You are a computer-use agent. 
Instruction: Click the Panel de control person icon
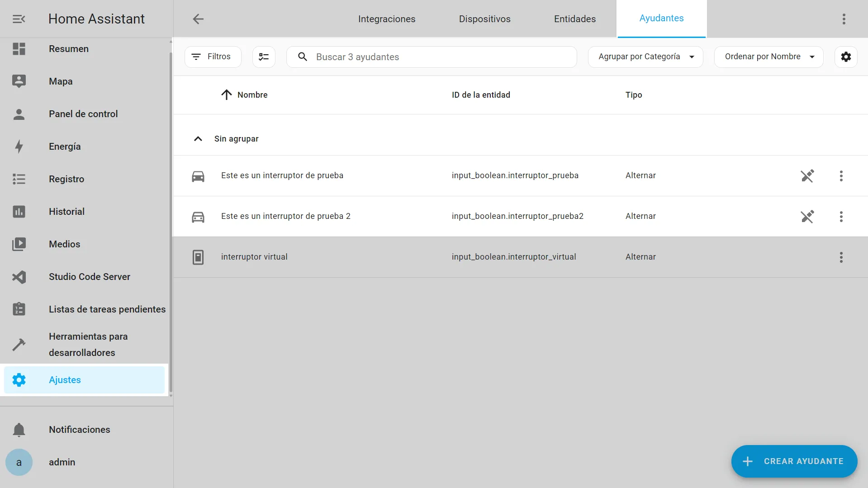click(19, 114)
